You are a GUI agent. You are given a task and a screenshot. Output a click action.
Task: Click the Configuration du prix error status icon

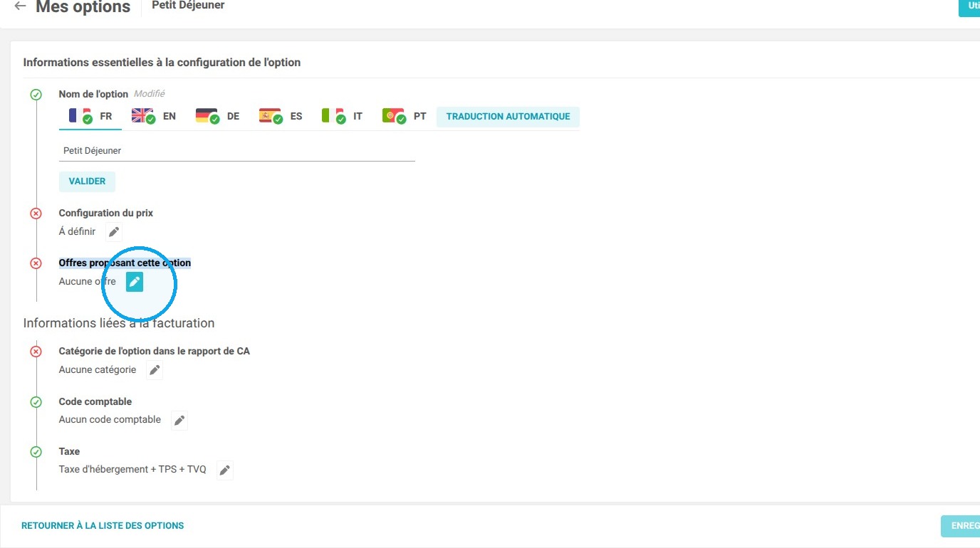pos(36,214)
